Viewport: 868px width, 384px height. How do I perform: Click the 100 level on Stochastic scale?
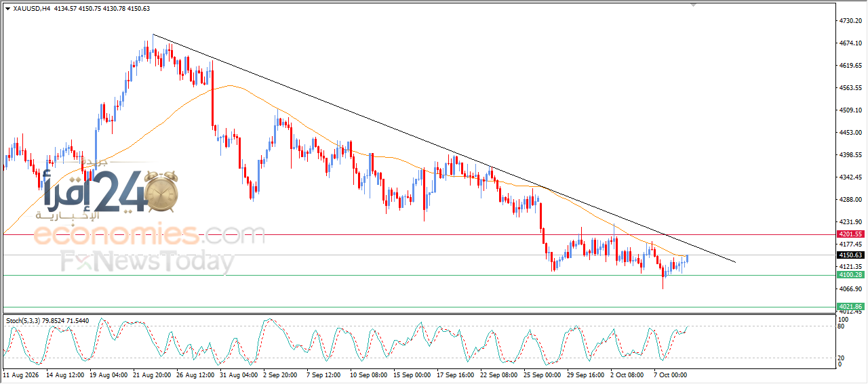(x=844, y=319)
